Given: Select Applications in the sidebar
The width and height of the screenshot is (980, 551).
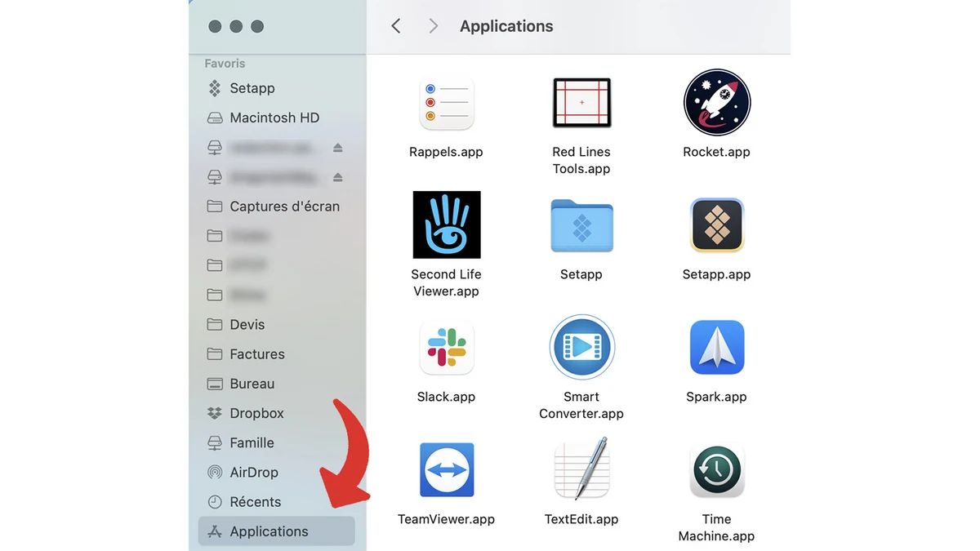Looking at the screenshot, I should (x=277, y=531).
